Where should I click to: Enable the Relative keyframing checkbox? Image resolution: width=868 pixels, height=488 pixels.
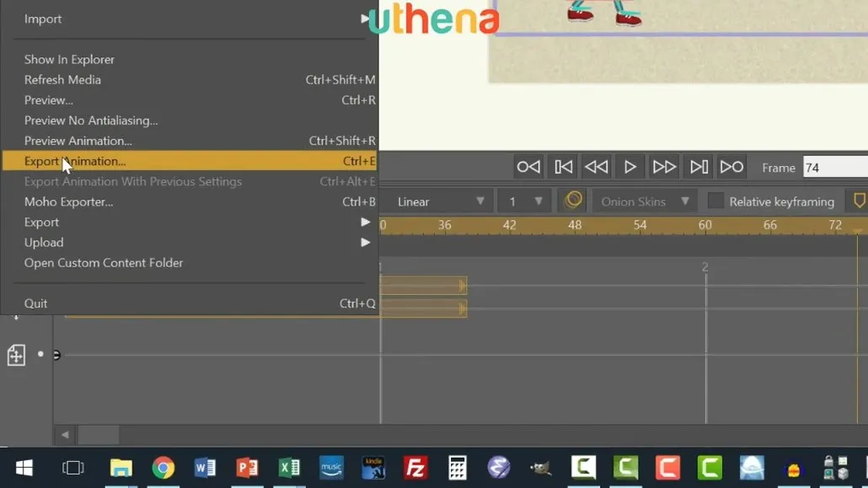coord(715,201)
